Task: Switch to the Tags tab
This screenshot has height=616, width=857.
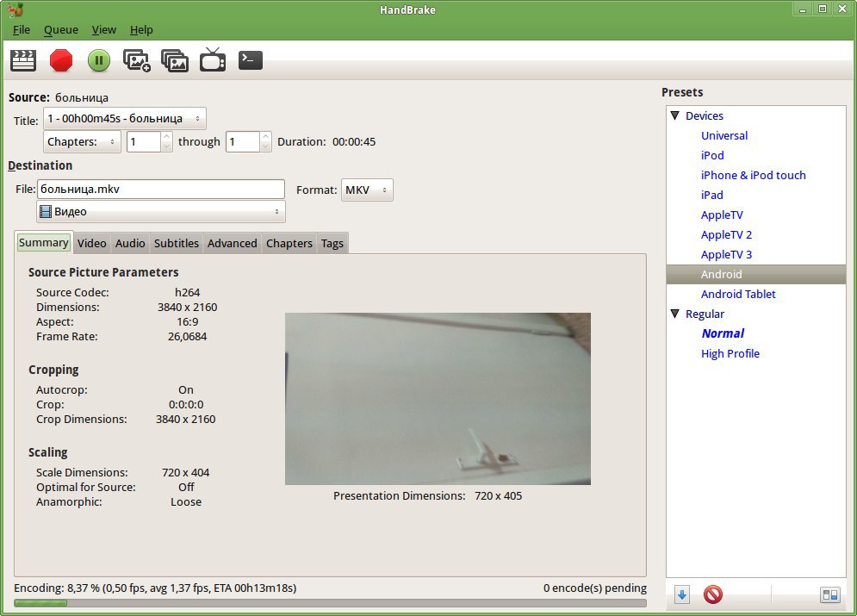Action: tap(332, 243)
